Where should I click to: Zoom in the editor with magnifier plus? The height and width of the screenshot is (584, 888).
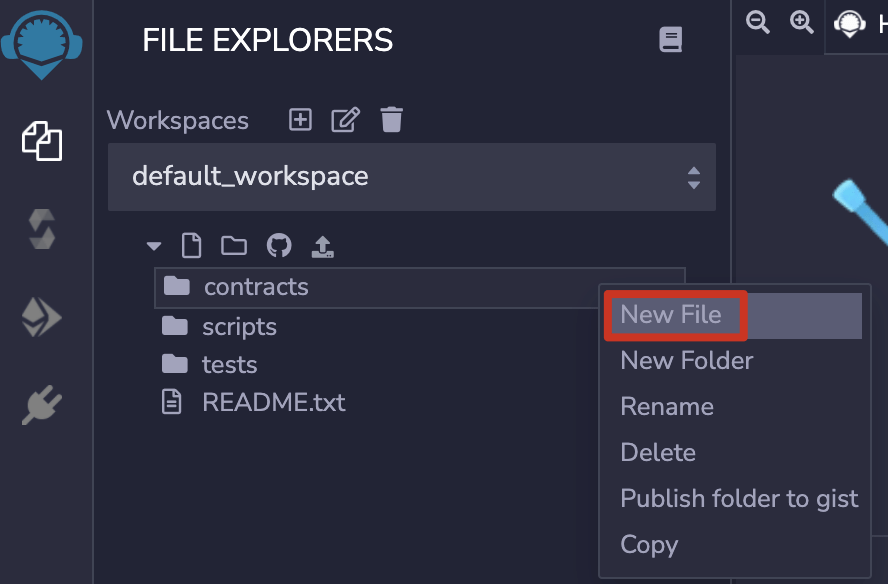[x=802, y=23]
